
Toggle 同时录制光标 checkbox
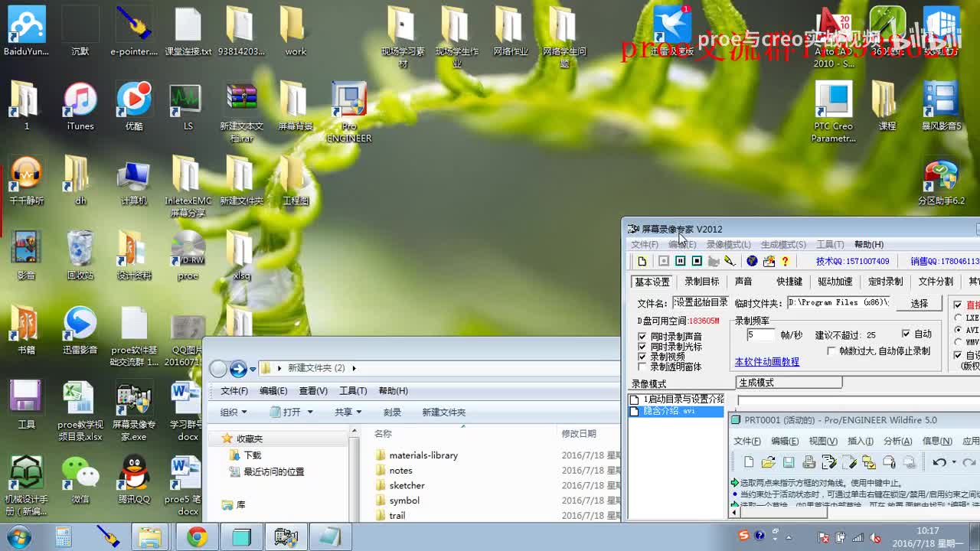642,347
